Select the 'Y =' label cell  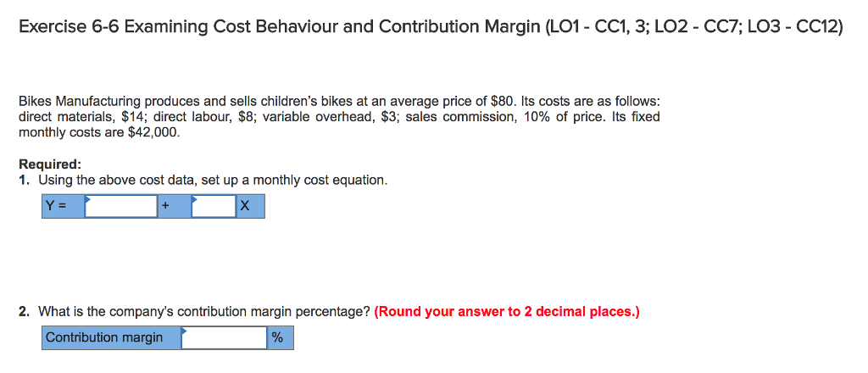[63, 206]
